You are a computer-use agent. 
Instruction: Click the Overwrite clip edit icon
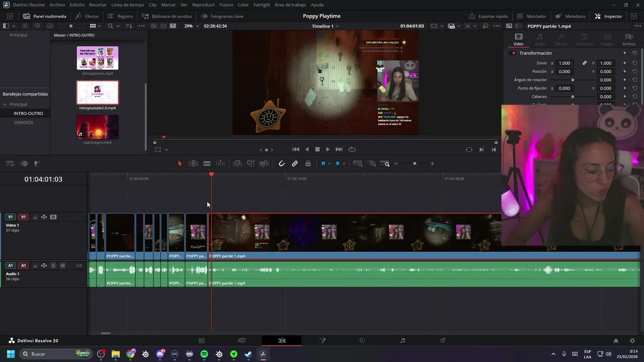pyautogui.click(x=251, y=163)
